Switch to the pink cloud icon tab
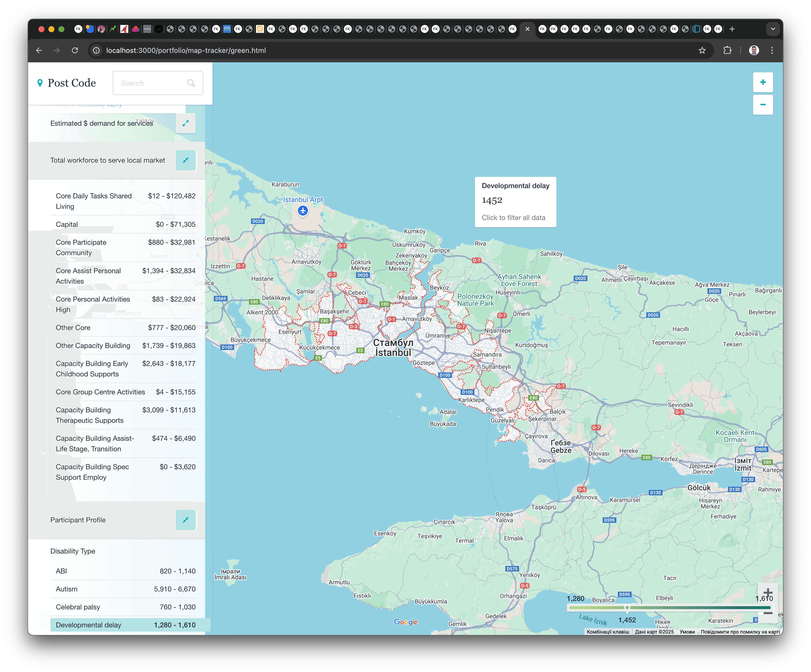The height and width of the screenshot is (672, 811). pyautogui.click(x=135, y=29)
